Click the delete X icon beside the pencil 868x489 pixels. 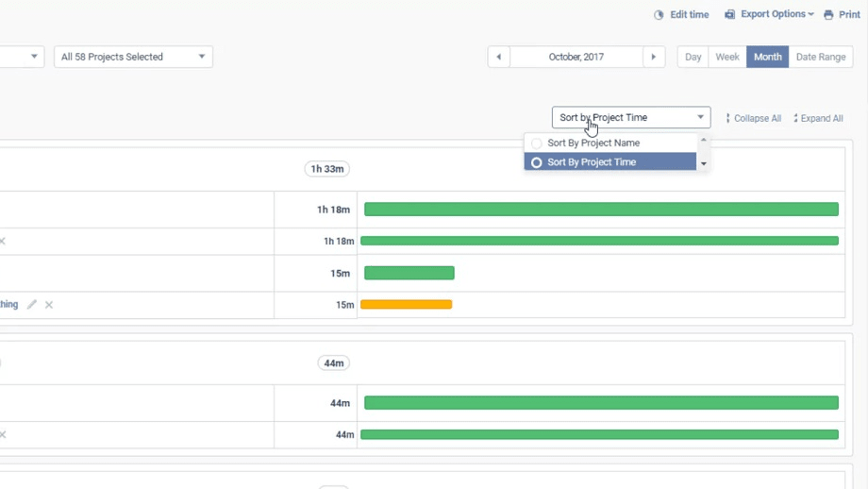point(49,305)
